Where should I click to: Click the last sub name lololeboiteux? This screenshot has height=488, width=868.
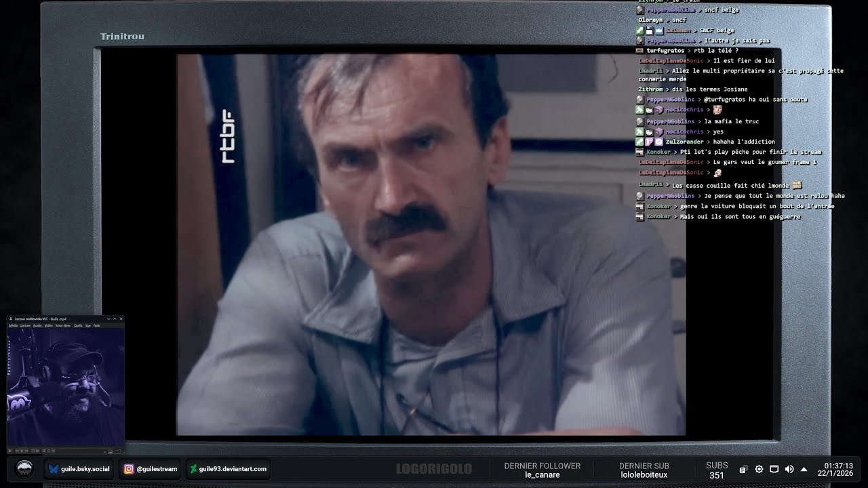click(644, 475)
